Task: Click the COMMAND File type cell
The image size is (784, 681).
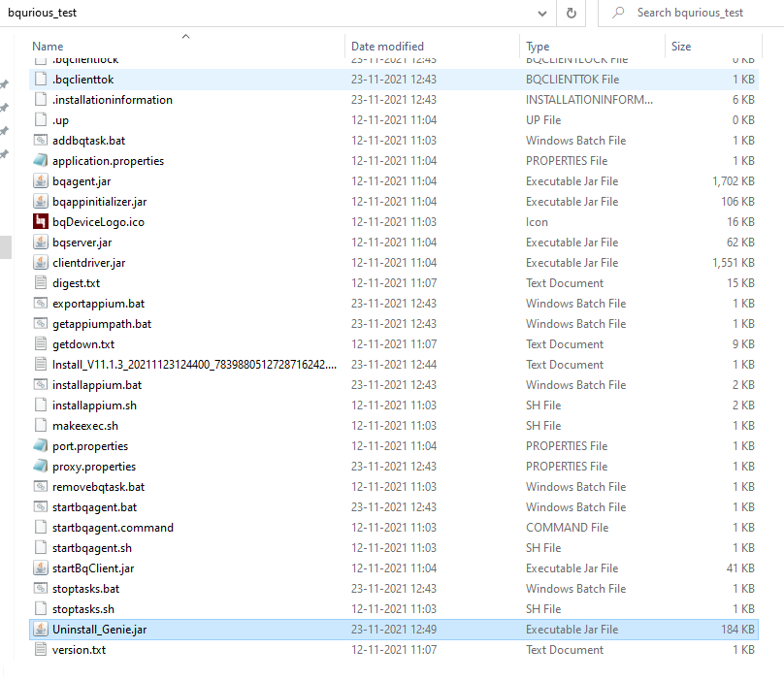Action: point(567,528)
